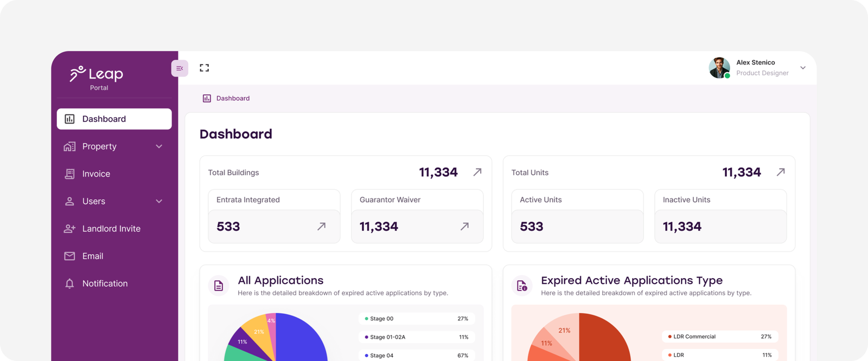This screenshot has height=361, width=868.
Task: Open arrow icon next to Total Buildings
Action: click(x=477, y=172)
